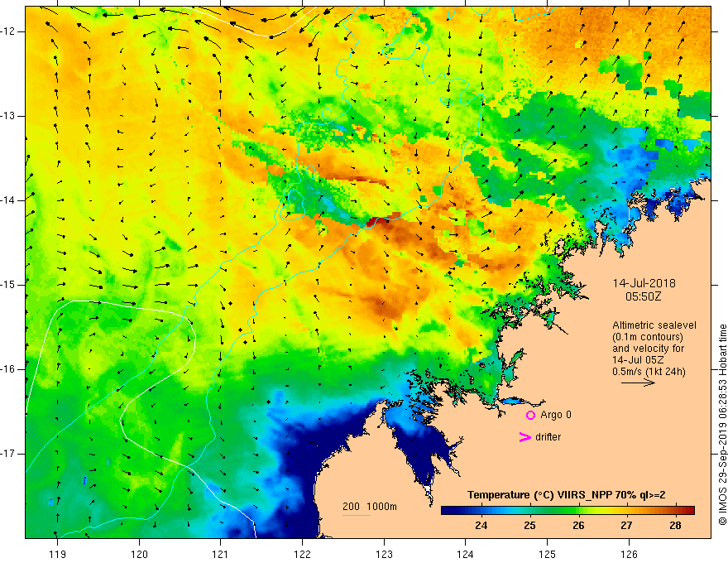Click longitude axis label 125
Viewport: 728px width, 563px height.
(x=547, y=554)
